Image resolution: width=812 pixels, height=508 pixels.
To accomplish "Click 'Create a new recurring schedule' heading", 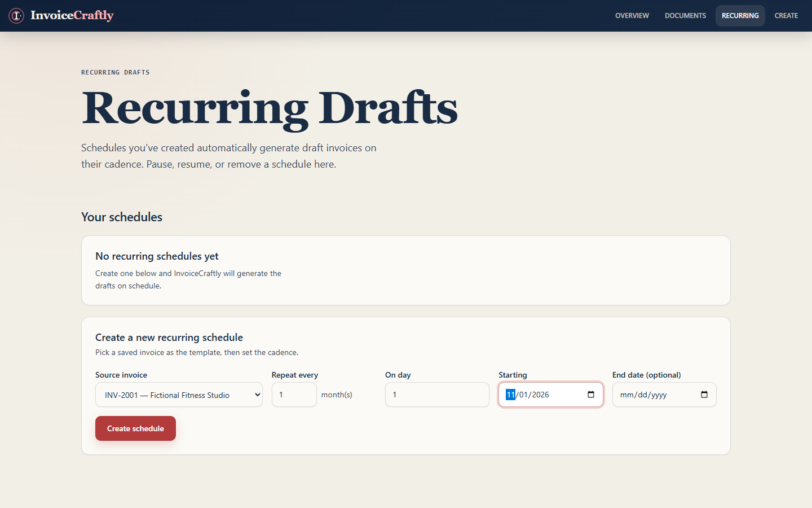I will pyautogui.click(x=169, y=338).
